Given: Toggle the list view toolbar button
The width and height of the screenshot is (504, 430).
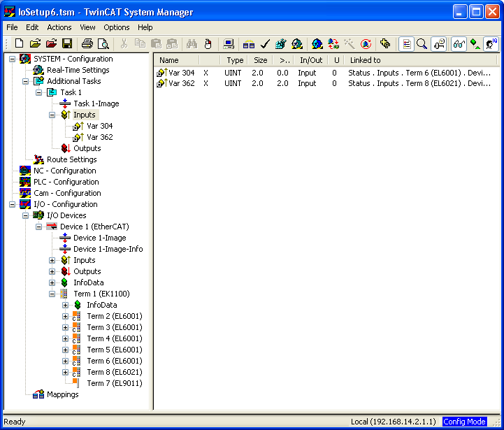Looking at the screenshot, I should [406, 44].
